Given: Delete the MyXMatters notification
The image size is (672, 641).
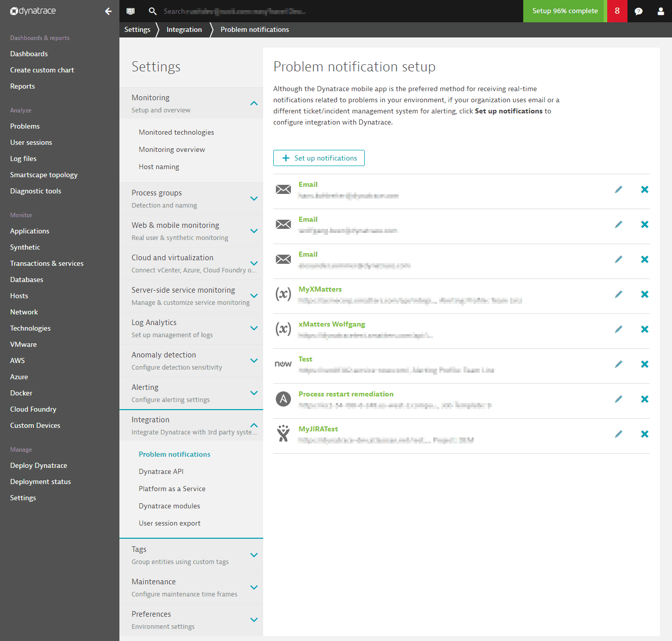Looking at the screenshot, I should point(645,294).
